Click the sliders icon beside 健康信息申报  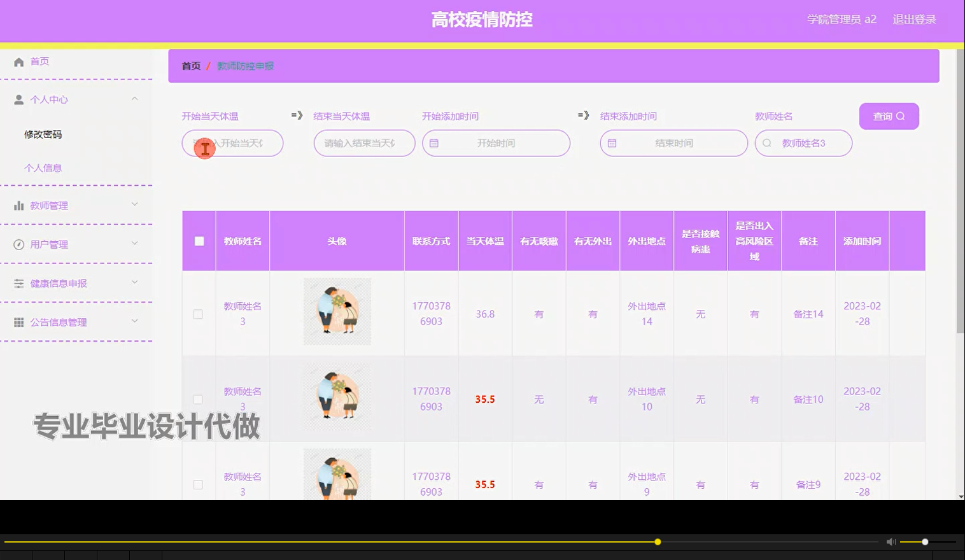click(19, 284)
